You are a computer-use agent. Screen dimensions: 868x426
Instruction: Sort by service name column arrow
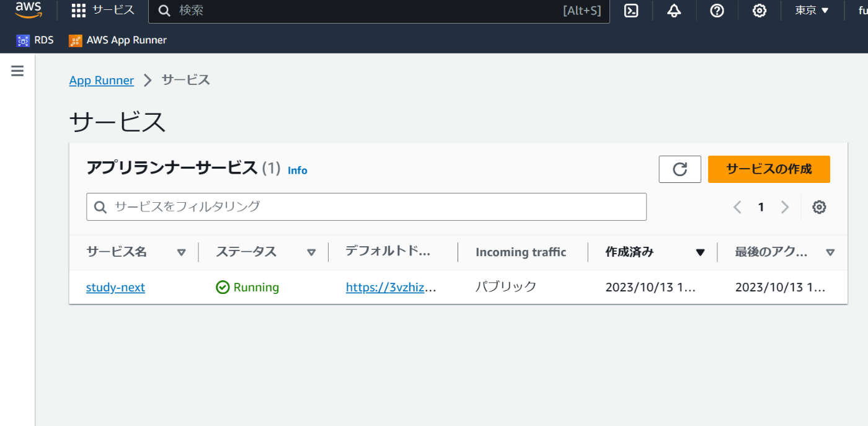[181, 252]
